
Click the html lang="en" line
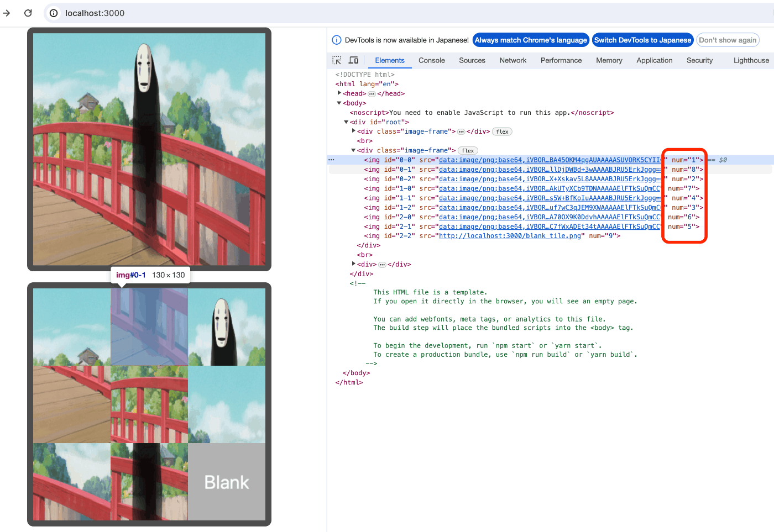[367, 84]
